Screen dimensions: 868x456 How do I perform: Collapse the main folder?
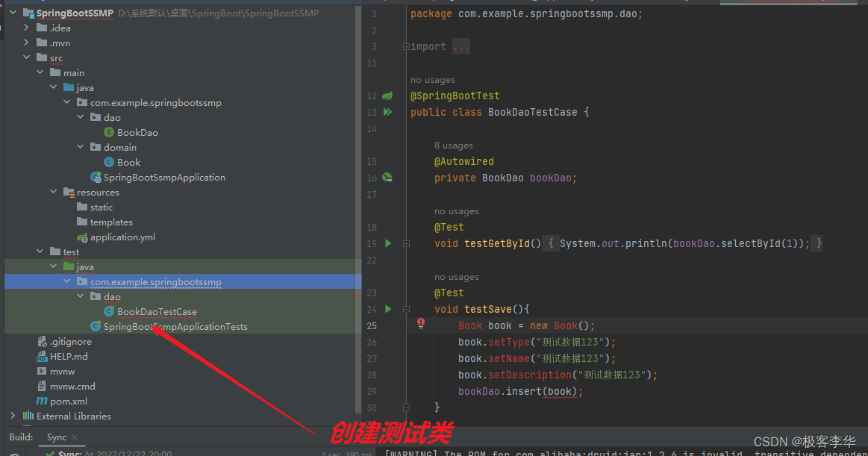[x=40, y=72]
